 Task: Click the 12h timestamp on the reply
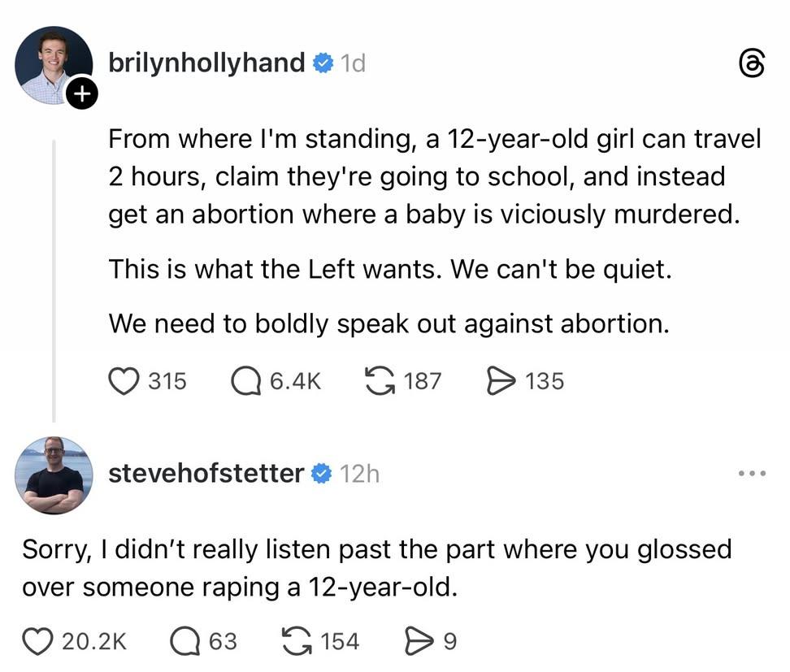[359, 473]
